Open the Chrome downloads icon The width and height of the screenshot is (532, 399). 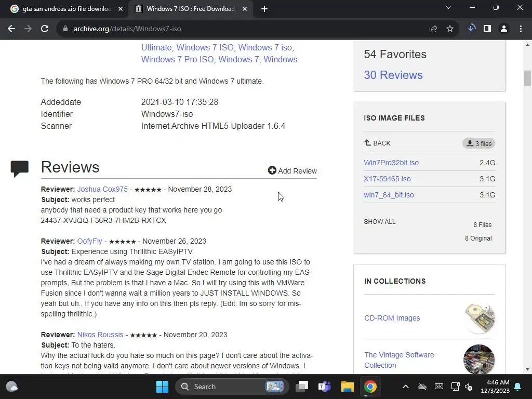[471, 29]
